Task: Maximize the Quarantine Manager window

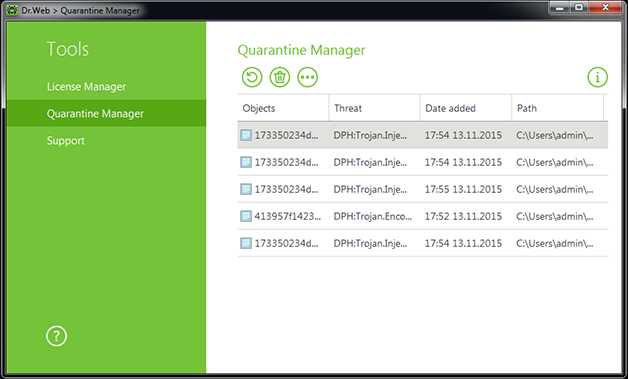Action: (579, 8)
